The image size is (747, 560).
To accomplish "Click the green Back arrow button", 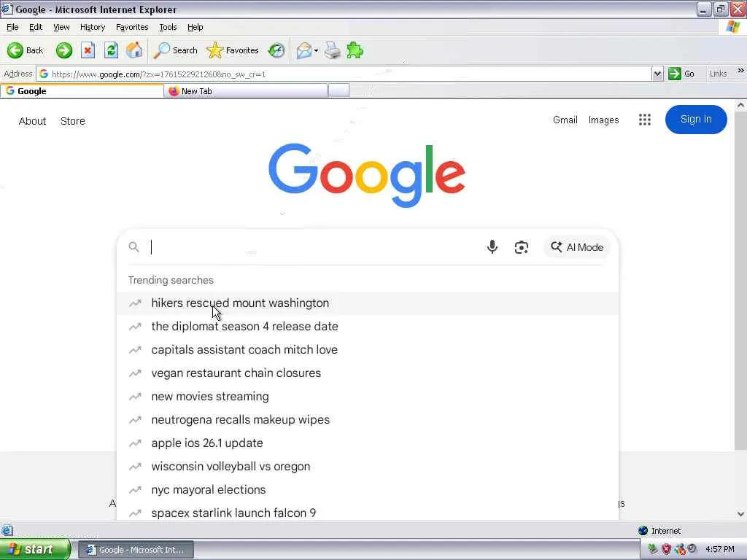I will click(26, 50).
